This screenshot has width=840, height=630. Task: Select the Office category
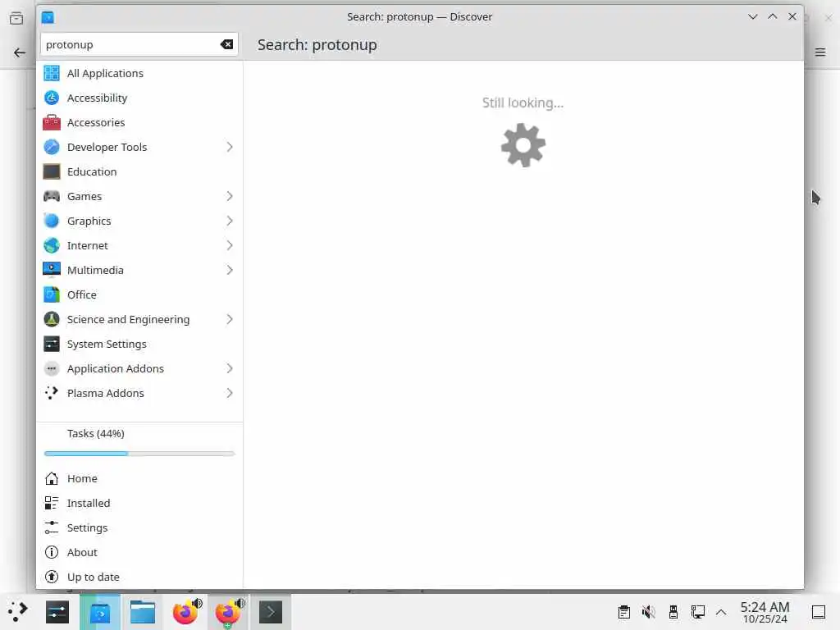point(139,295)
